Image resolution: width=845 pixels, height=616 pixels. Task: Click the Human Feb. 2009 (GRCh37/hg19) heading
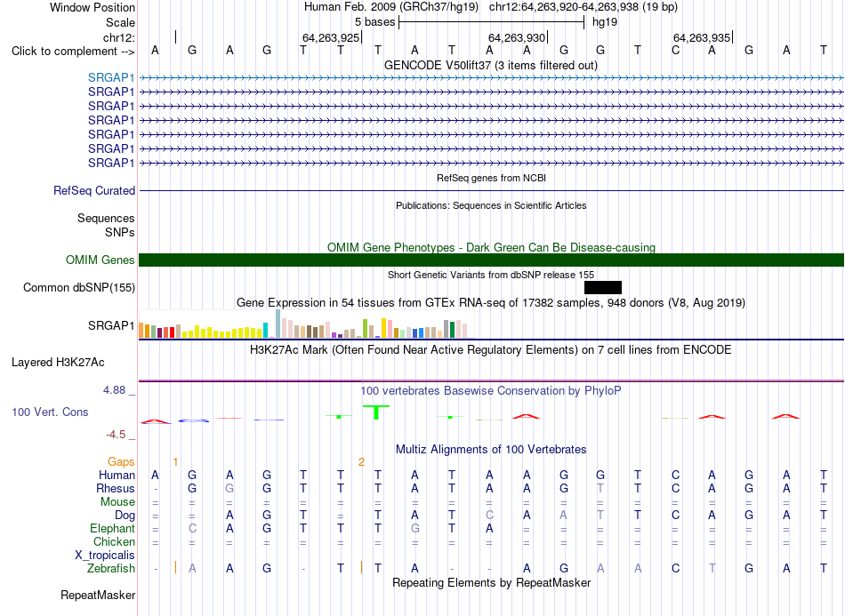391,7
